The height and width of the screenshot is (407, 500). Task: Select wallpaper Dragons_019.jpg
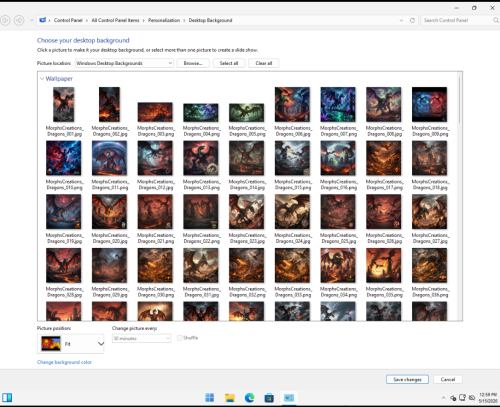coord(64,212)
